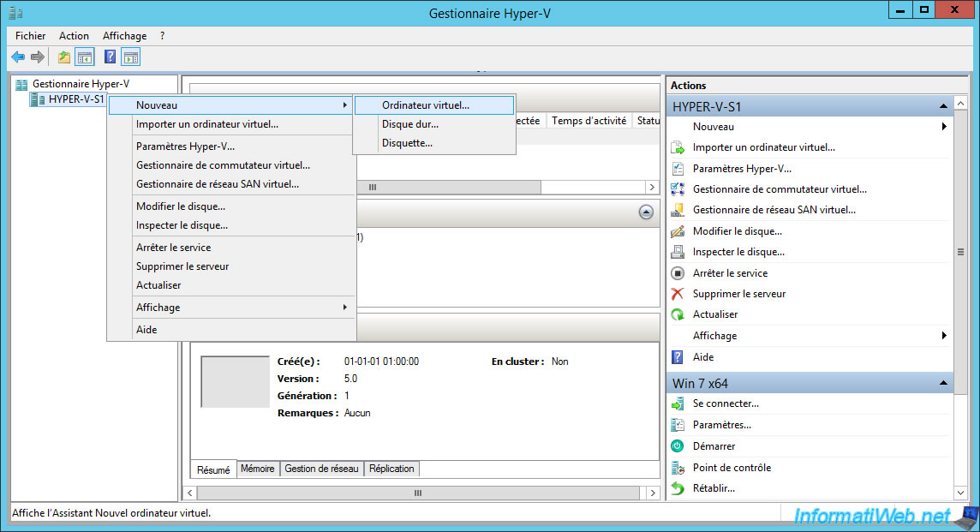Open the Action menu in menu bar

[x=74, y=36]
